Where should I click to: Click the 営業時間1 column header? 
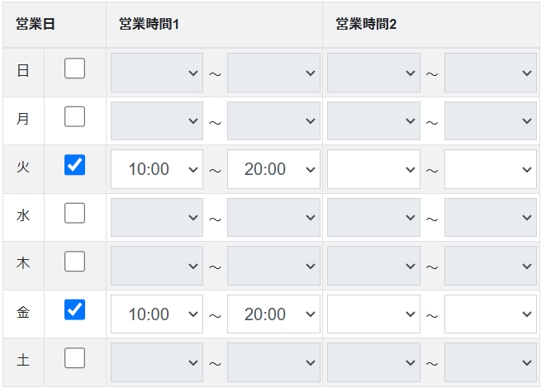(x=150, y=24)
